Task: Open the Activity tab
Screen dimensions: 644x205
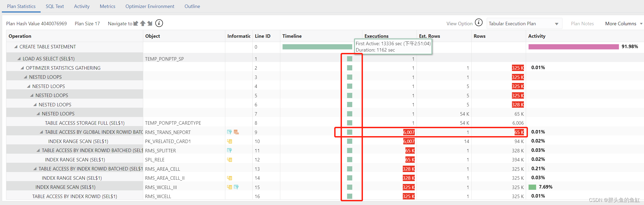Action: [82, 6]
